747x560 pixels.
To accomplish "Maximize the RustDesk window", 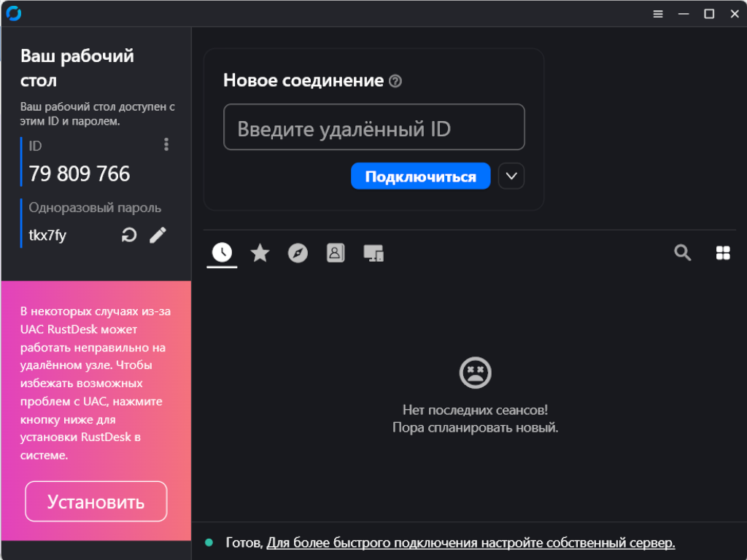I will click(709, 14).
